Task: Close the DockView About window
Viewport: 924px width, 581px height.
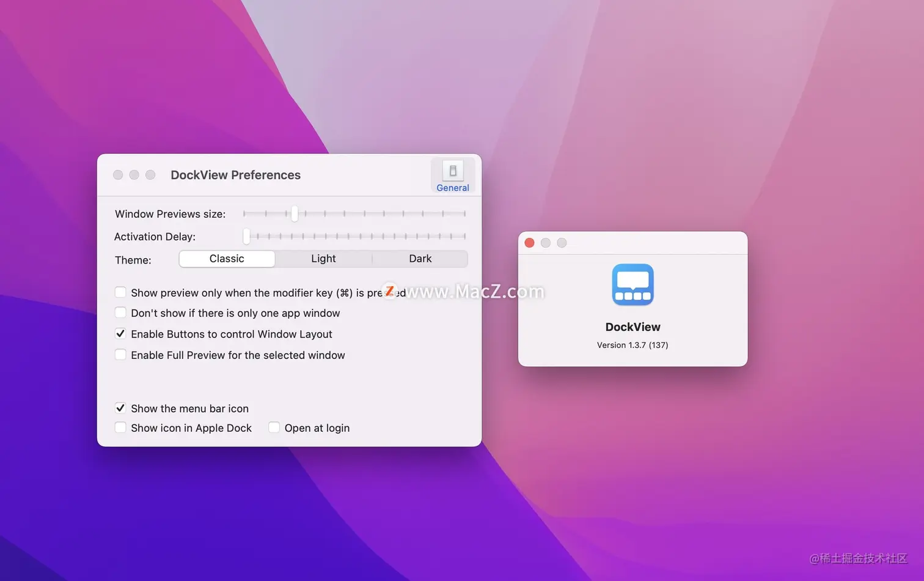Action: pyautogui.click(x=530, y=243)
